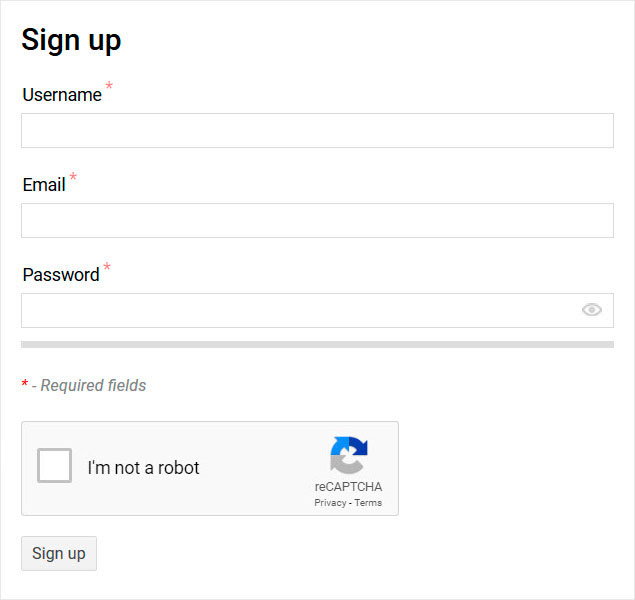Image resolution: width=635 pixels, height=600 pixels.
Task: Click the reCAPTCHA text under the logo
Action: coord(348,487)
